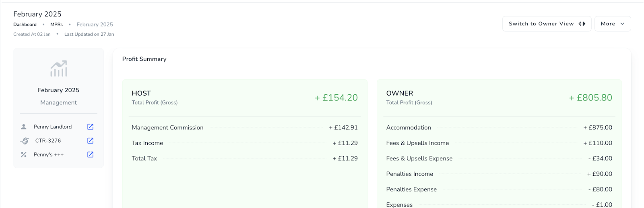Screen dimensions: 644x208
Task: Open Penny Landlord external link icon
Action: pos(90,127)
